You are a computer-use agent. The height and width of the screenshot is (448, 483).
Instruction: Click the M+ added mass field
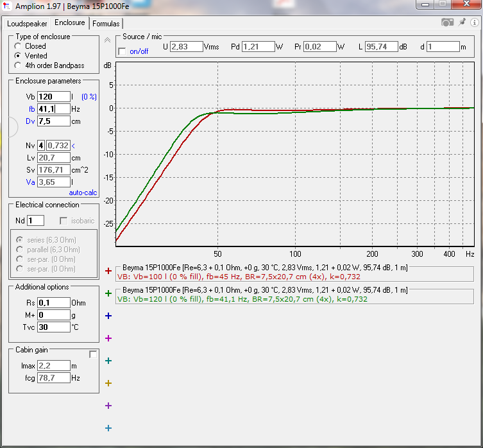point(54,314)
